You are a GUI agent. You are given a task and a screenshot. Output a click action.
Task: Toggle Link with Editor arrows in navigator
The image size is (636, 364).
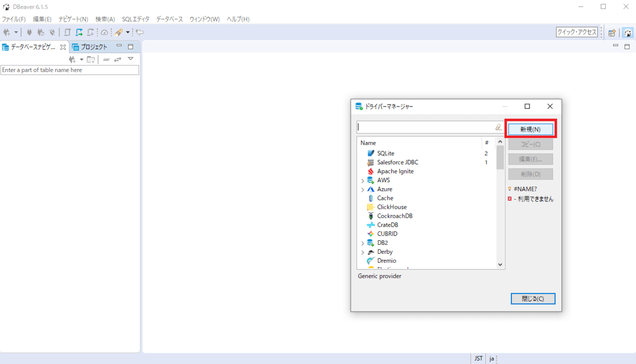(x=118, y=59)
